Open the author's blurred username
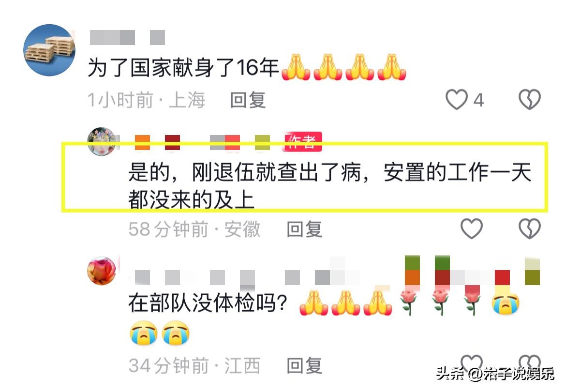566x392 pixels. coord(202,142)
